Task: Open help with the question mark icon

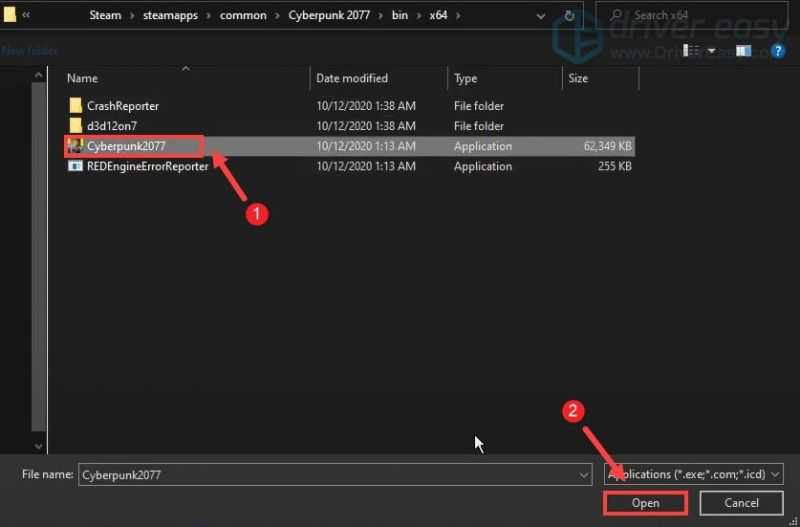Action: 778,51
